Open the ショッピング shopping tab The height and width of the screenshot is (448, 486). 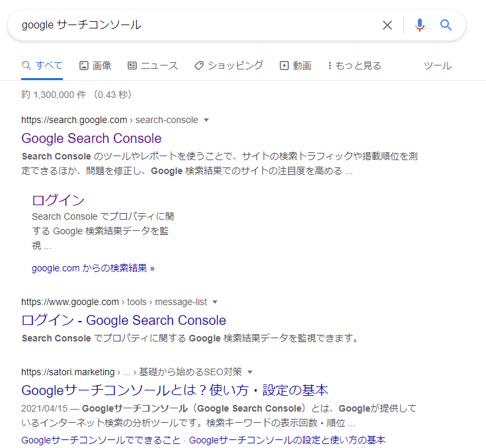(229, 66)
